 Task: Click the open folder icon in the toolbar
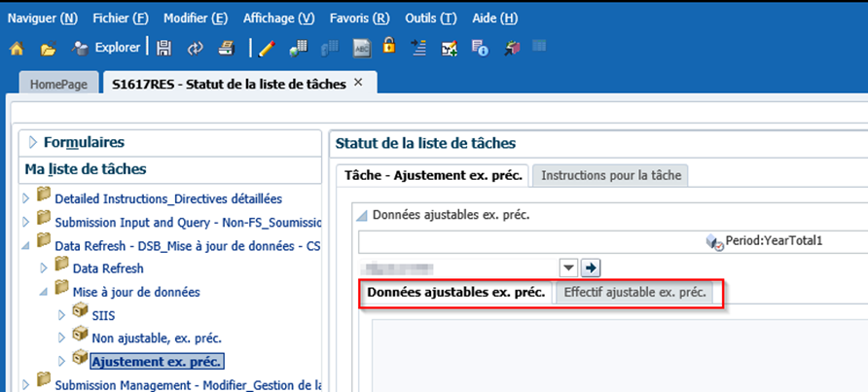[x=48, y=48]
